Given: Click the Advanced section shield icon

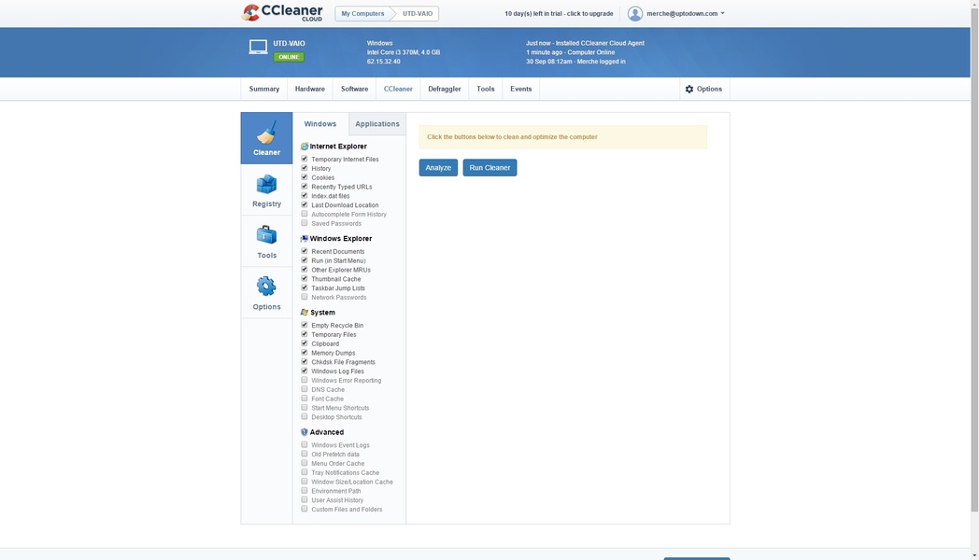Looking at the screenshot, I should 304,431.
